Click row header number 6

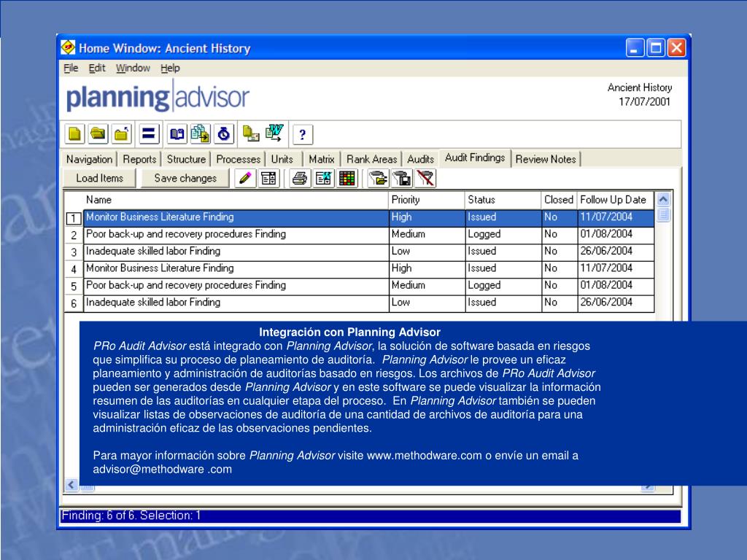point(74,303)
